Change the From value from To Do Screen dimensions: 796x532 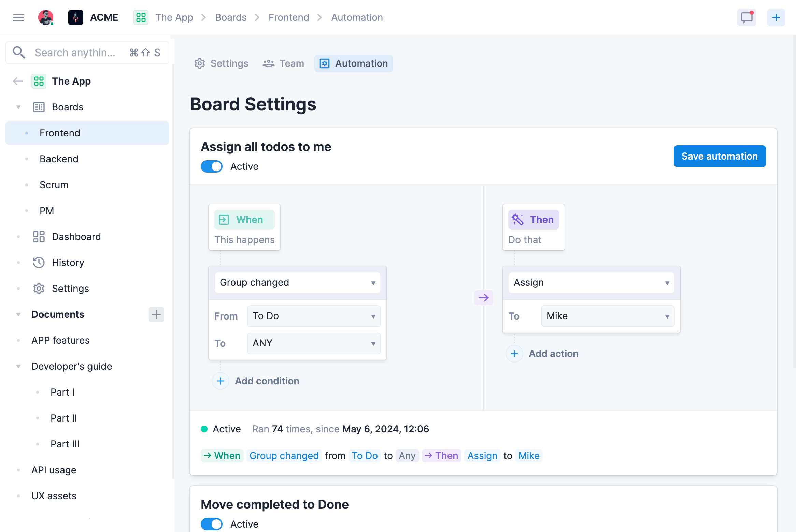[x=313, y=316]
